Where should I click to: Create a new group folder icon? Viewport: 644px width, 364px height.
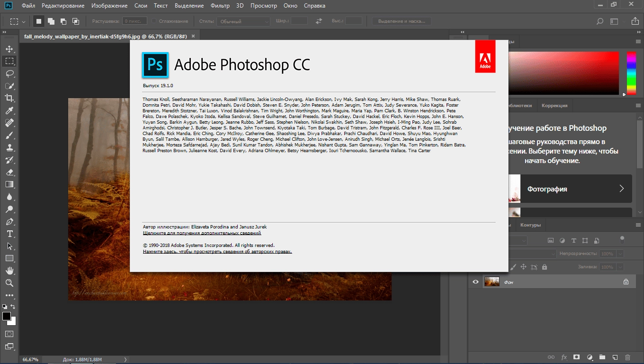point(602,357)
